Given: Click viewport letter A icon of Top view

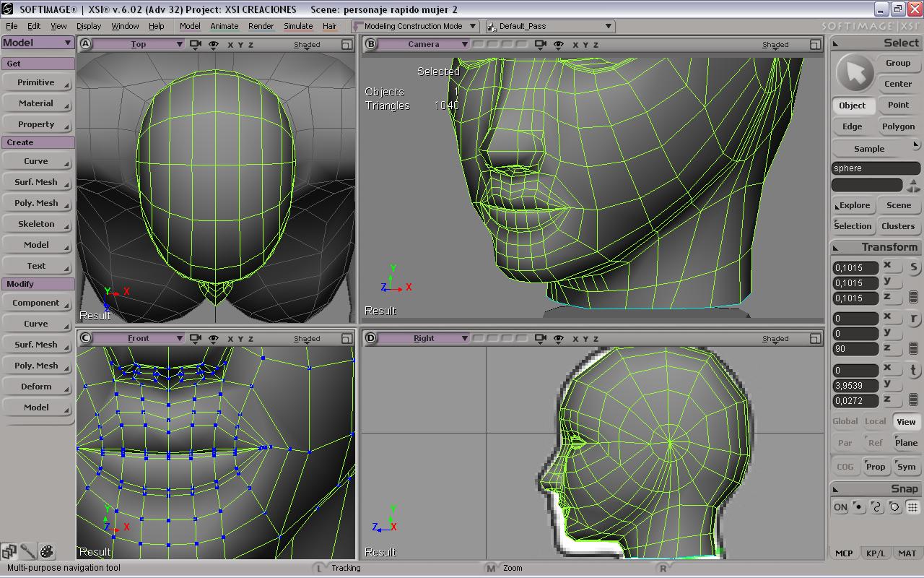Looking at the screenshot, I should (85, 44).
